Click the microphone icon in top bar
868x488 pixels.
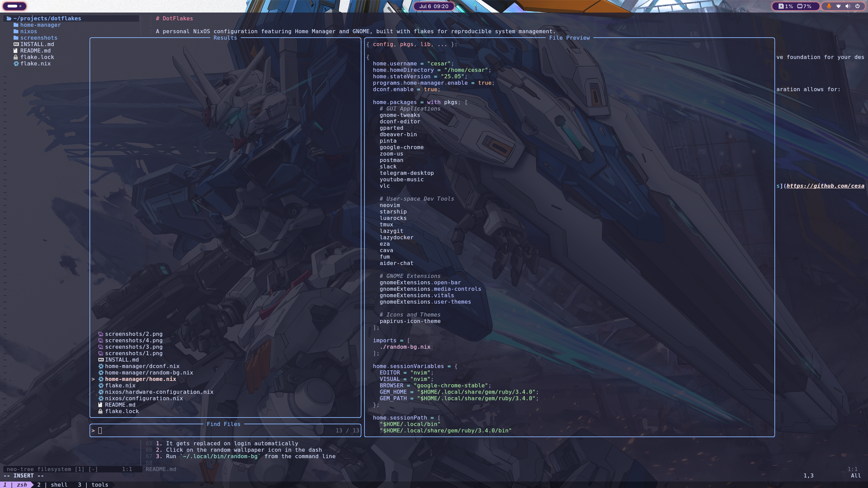(829, 6)
